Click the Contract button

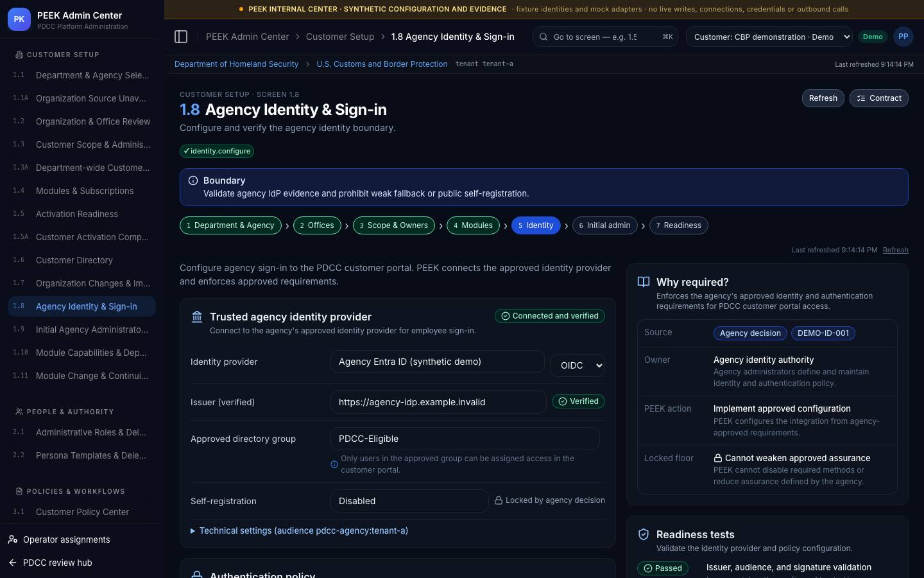tap(878, 98)
